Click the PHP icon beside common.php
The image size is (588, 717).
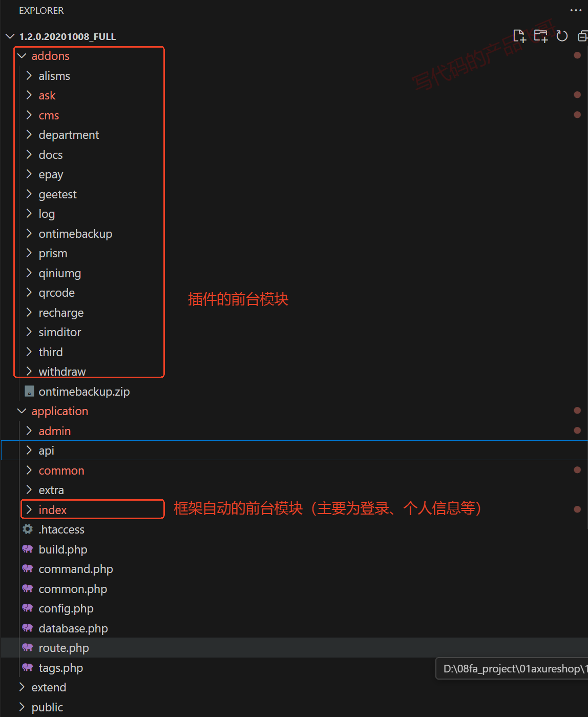[28, 588]
